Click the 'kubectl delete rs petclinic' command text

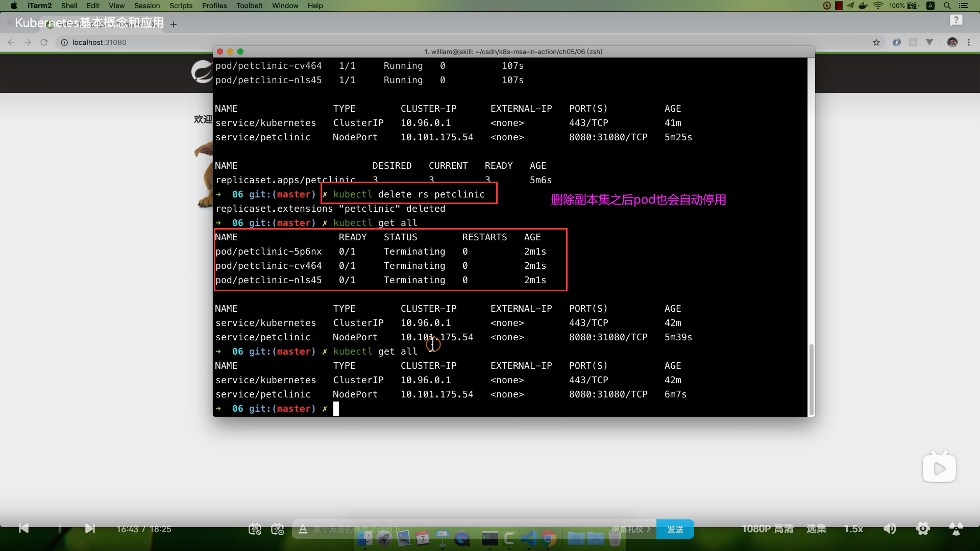[x=409, y=194]
